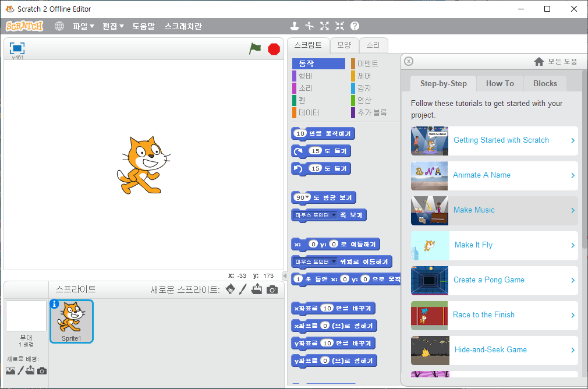Expand the 90 degree direction dropdown
The width and height of the screenshot is (588, 389).
pyautogui.click(x=308, y=197)
